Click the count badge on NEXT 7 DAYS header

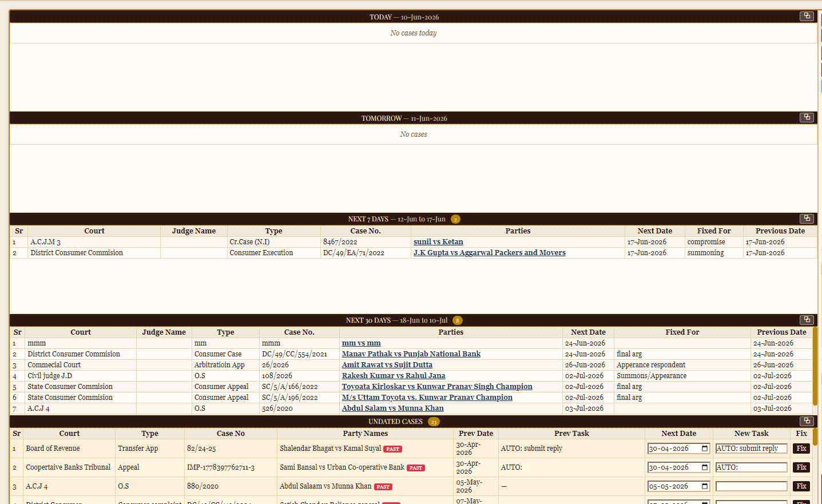click(455, 219)
